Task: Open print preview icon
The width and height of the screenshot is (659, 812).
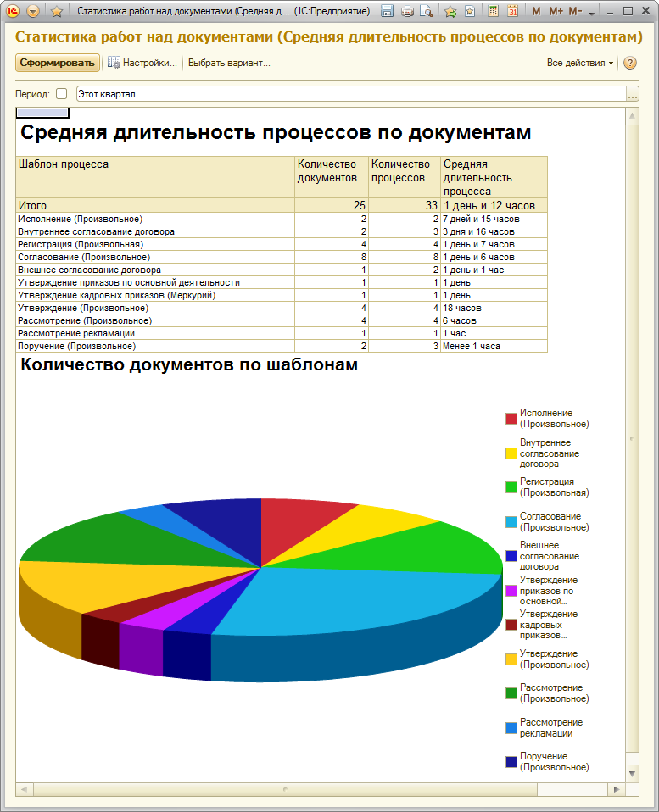Action: pyautogui.click(x=427, y=11)
